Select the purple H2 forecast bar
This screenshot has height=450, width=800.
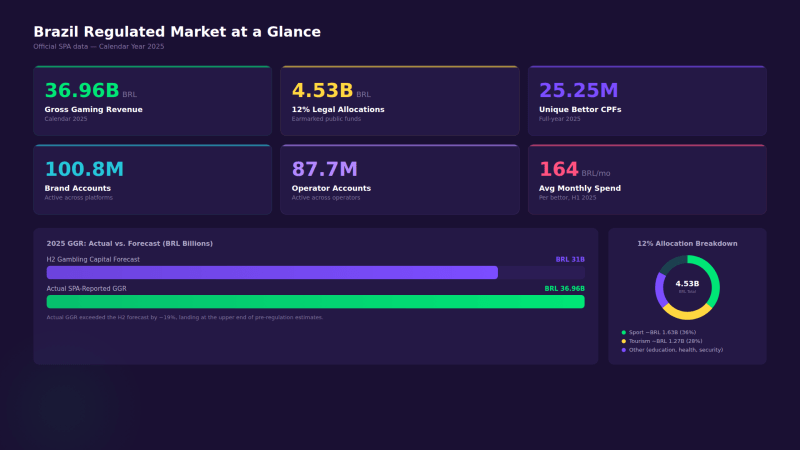272,272
